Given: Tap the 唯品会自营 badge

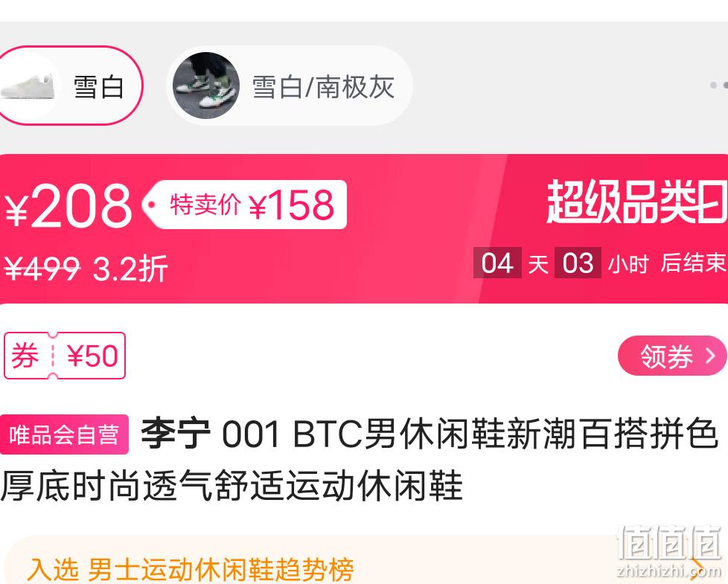Looking at the screenshot, I should [64, 434].
